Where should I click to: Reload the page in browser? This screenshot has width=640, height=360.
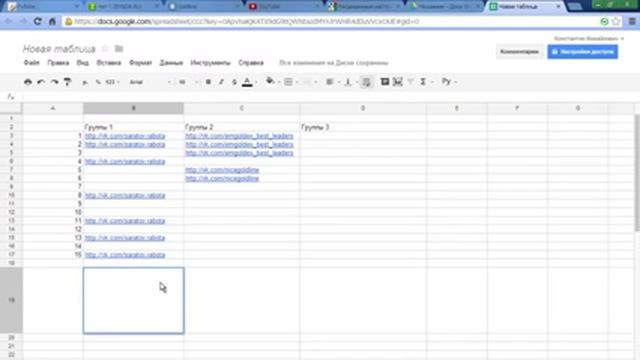38,21
